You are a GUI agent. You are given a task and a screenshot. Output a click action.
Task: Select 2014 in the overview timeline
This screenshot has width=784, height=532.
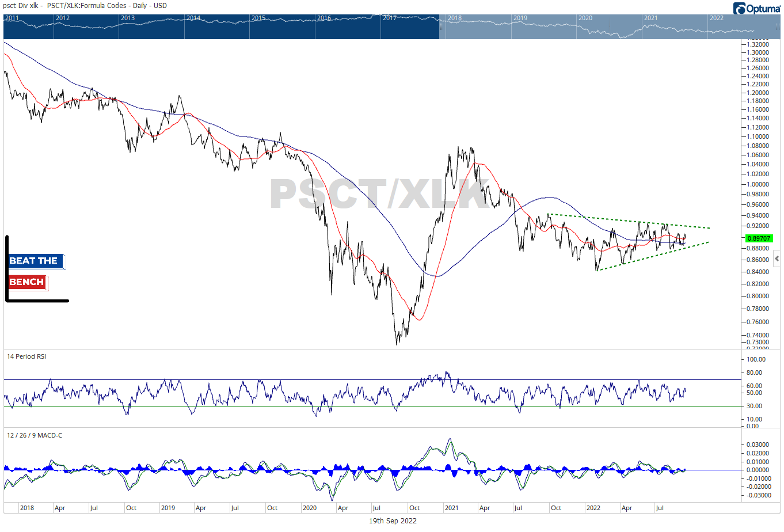click(193, 18)
